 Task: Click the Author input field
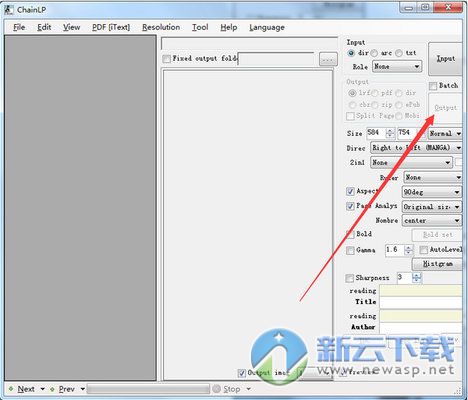(421, 328)
